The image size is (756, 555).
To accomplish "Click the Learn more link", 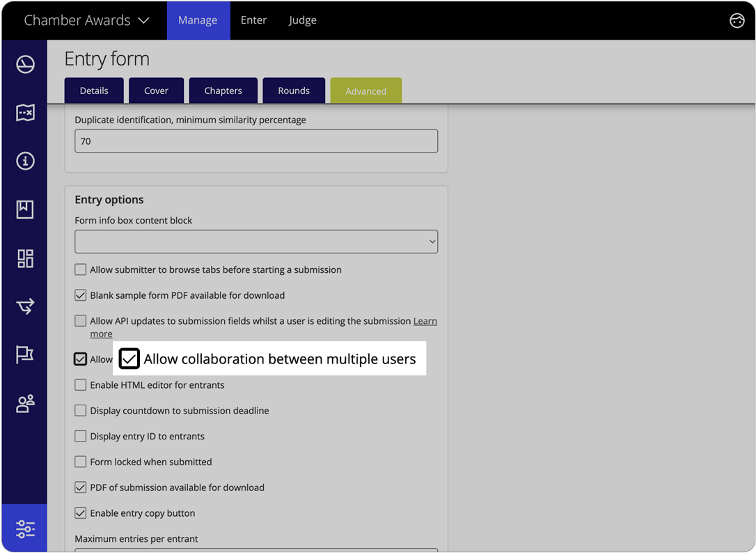I will click(x=425, y=321).
